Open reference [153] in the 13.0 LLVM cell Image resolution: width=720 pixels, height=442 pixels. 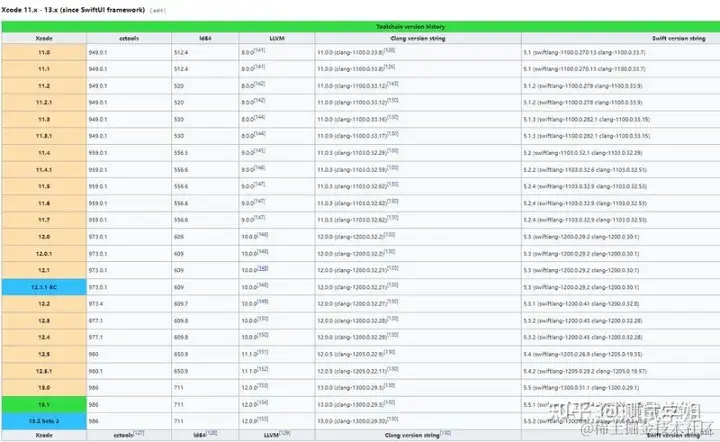(263, 386)
